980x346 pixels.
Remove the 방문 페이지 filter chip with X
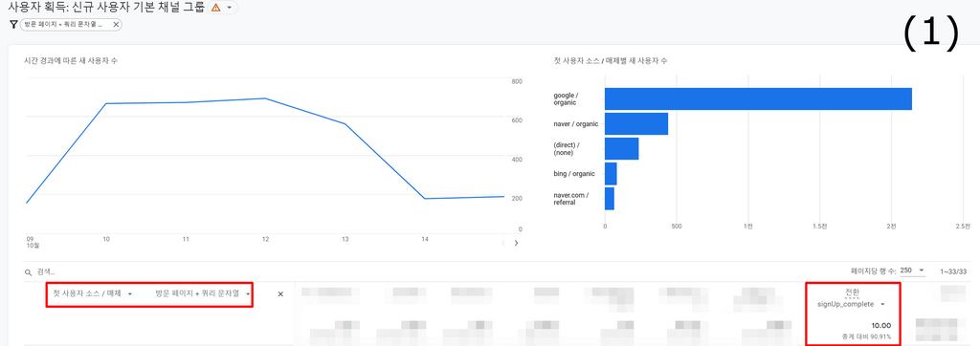116,24
